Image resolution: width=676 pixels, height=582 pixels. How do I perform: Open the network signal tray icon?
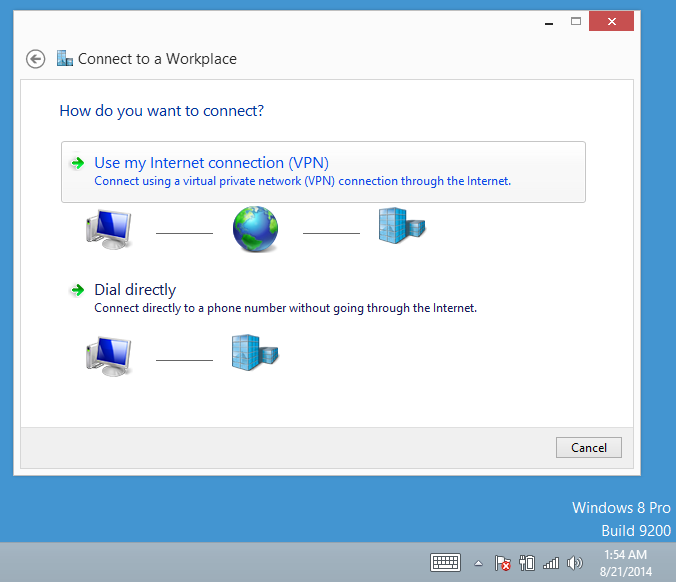[551, 563]
